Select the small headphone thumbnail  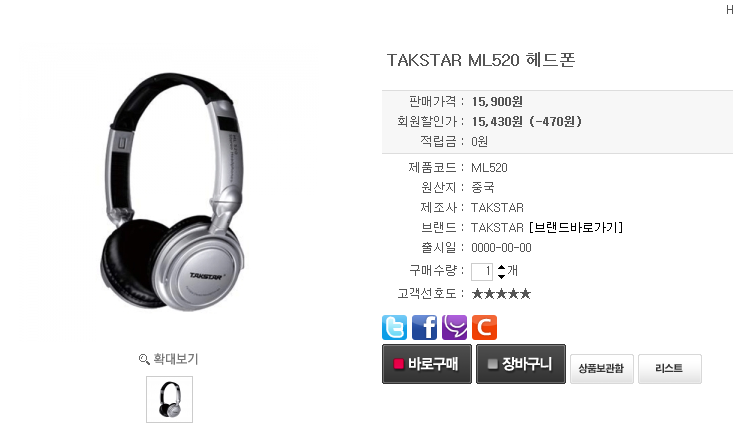pos(169,399)
